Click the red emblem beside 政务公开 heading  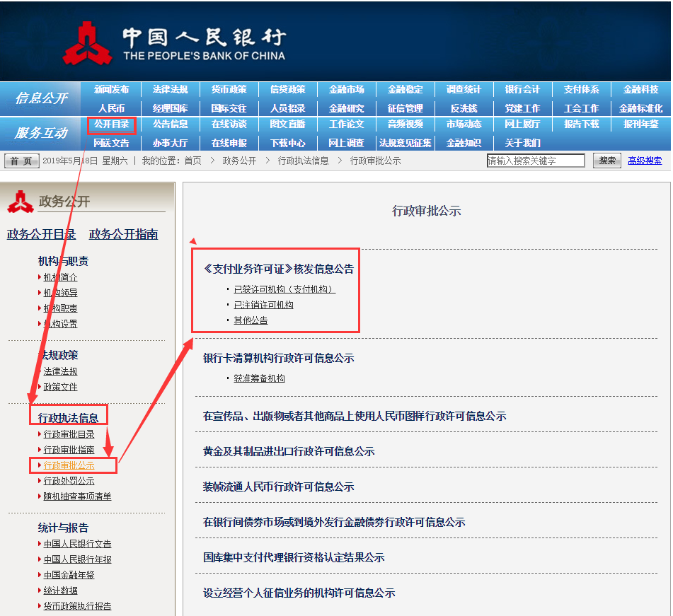(21, 202)
